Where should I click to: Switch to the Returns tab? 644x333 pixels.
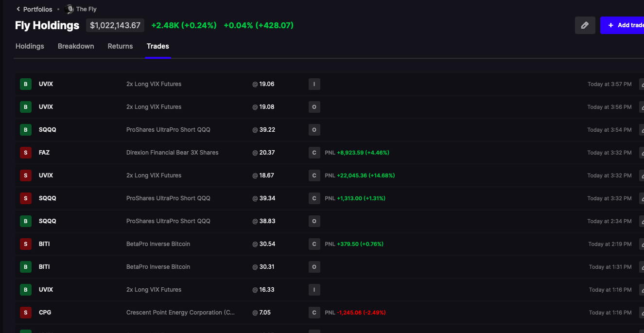[120, 46]
